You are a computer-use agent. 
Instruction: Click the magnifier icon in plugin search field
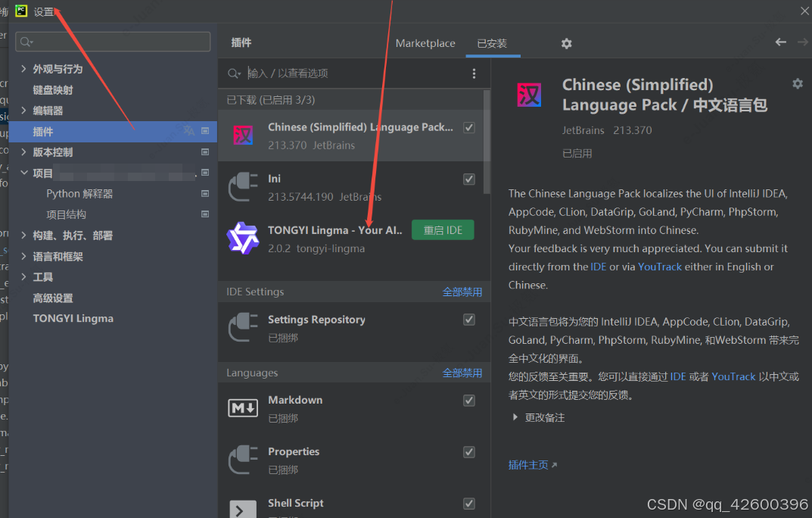pyautogui.click(x=234, y=73)
